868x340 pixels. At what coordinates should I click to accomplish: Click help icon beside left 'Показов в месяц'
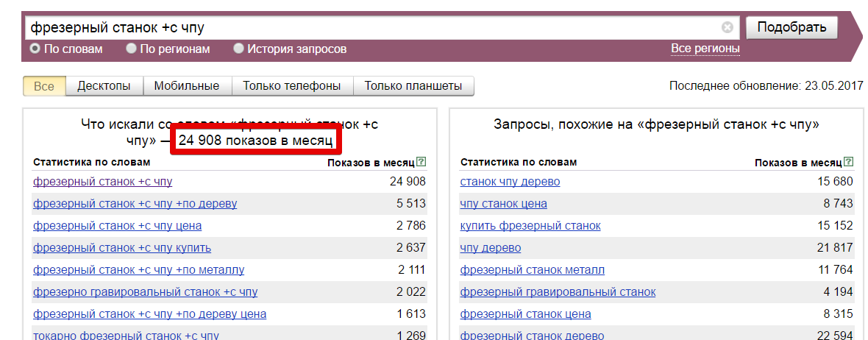(421, 162)
